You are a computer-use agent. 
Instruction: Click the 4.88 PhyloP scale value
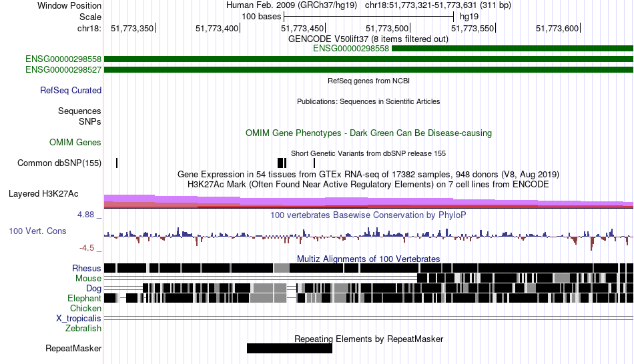(85, 215)
